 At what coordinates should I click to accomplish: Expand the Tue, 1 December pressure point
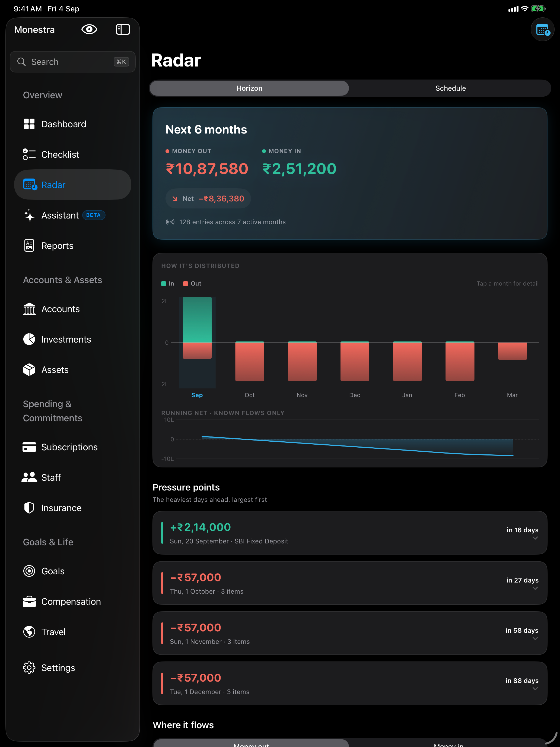pyautogui.click(x=350, y=683)
